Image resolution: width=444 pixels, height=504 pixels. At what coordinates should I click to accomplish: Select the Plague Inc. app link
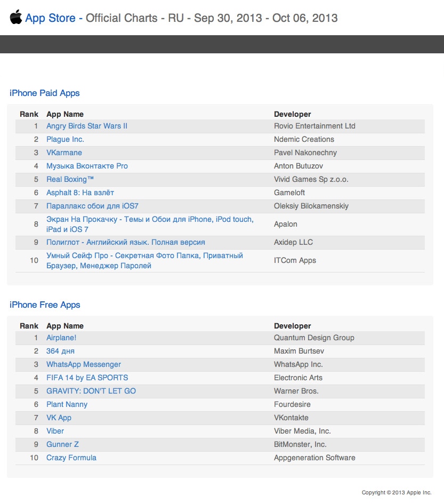click(x=65, y=140)
